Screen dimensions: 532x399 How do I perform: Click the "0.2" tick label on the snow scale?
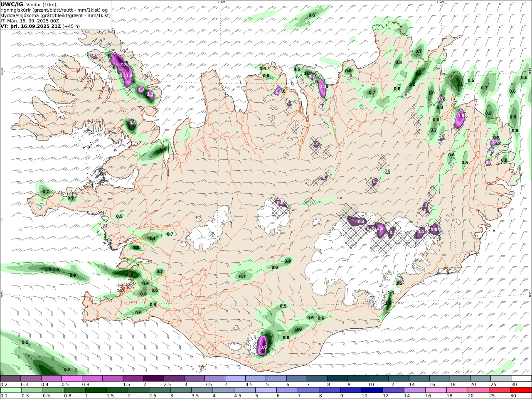click(x=3, y=384)
